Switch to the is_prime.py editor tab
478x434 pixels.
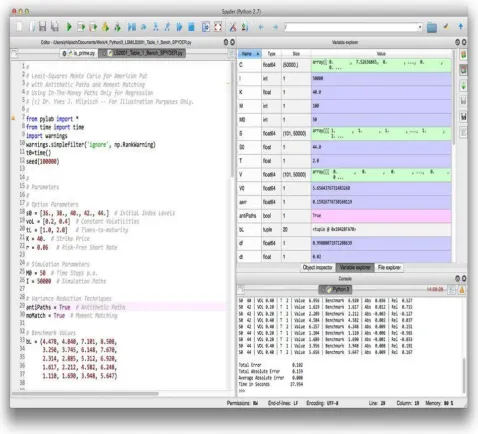tap(79, 53)
